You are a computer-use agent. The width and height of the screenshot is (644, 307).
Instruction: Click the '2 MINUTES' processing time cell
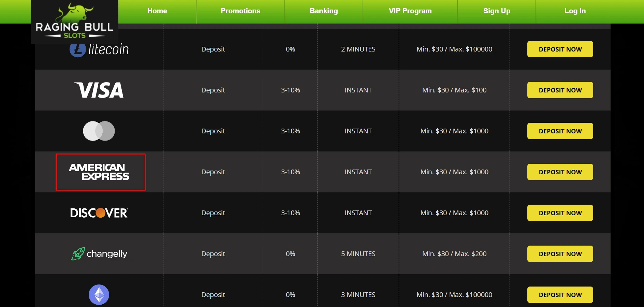pos(358,49)
